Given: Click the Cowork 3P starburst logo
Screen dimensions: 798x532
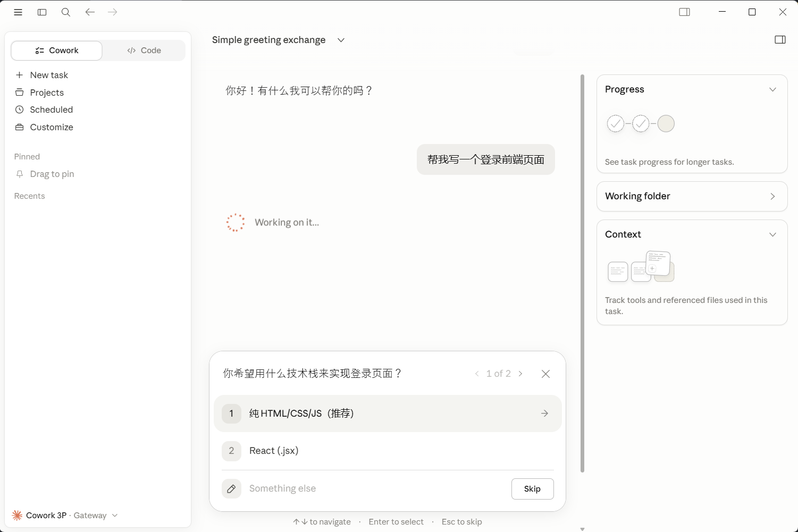Looking at the screenshot, I should click(17, 515).
